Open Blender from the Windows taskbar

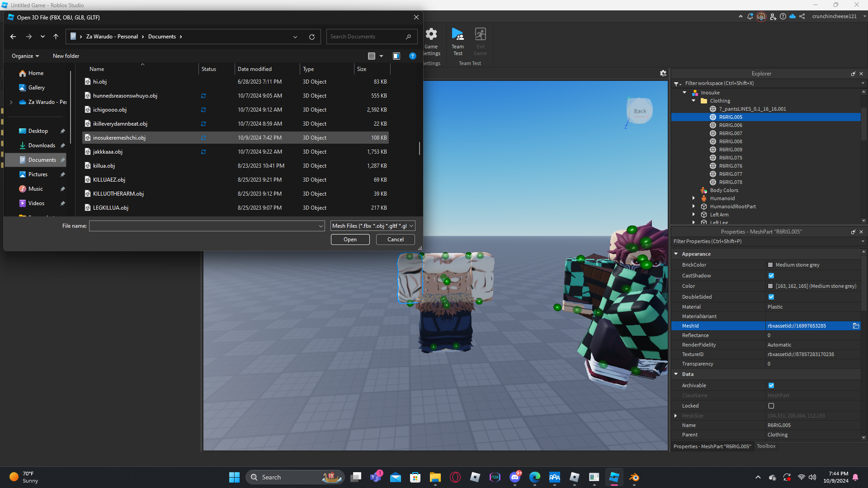[634, 477]
